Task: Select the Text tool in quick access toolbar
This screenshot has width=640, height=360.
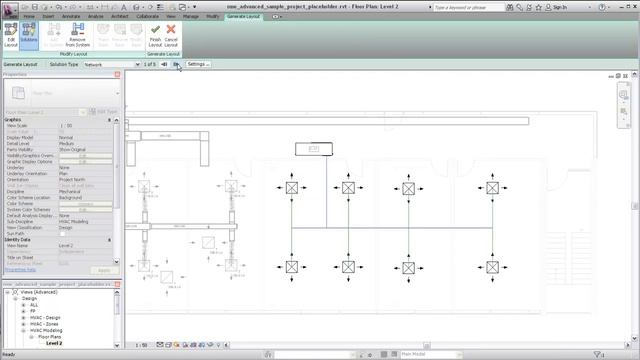Action: point(124,7)
